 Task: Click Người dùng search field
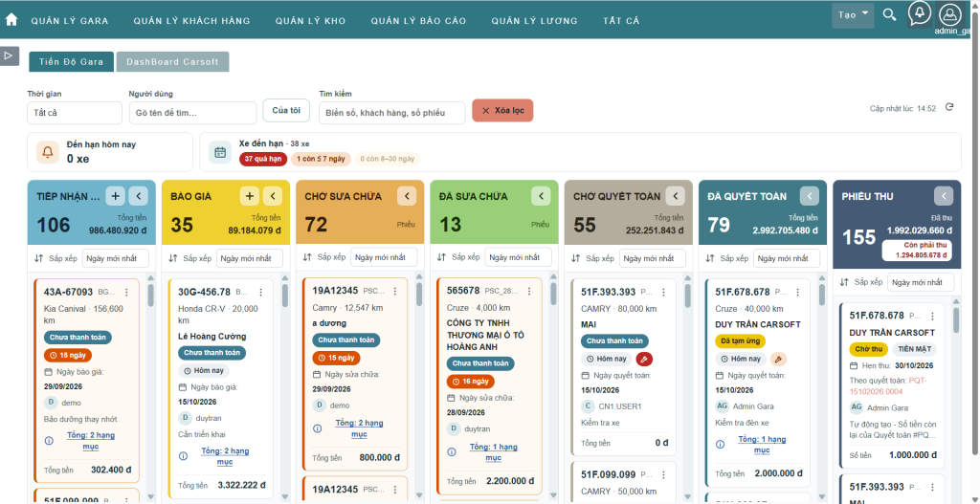pos(192,113)
